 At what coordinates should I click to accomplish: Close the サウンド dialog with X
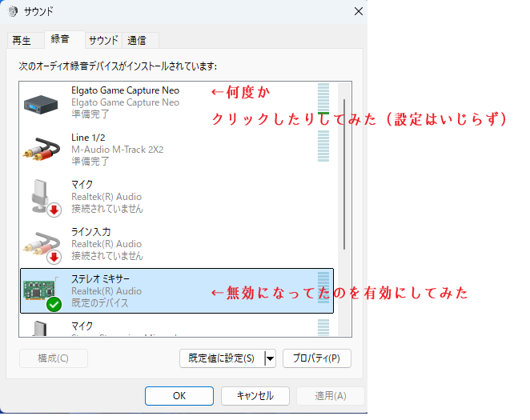click(x=359, y=11)
